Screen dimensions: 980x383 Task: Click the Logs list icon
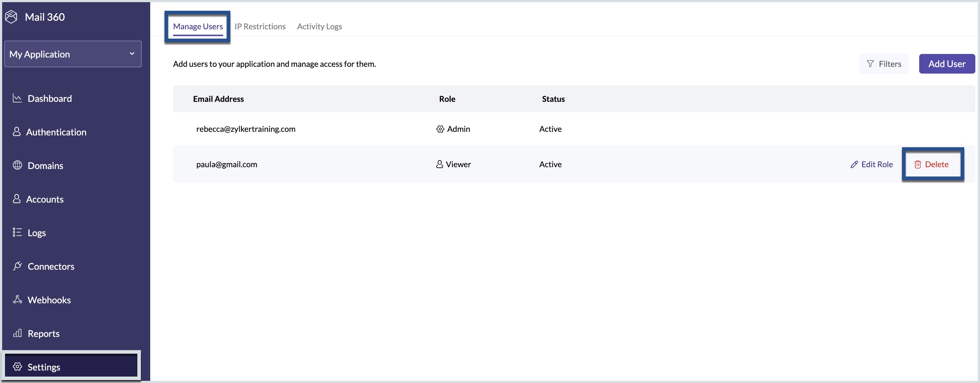pos(17,232)
